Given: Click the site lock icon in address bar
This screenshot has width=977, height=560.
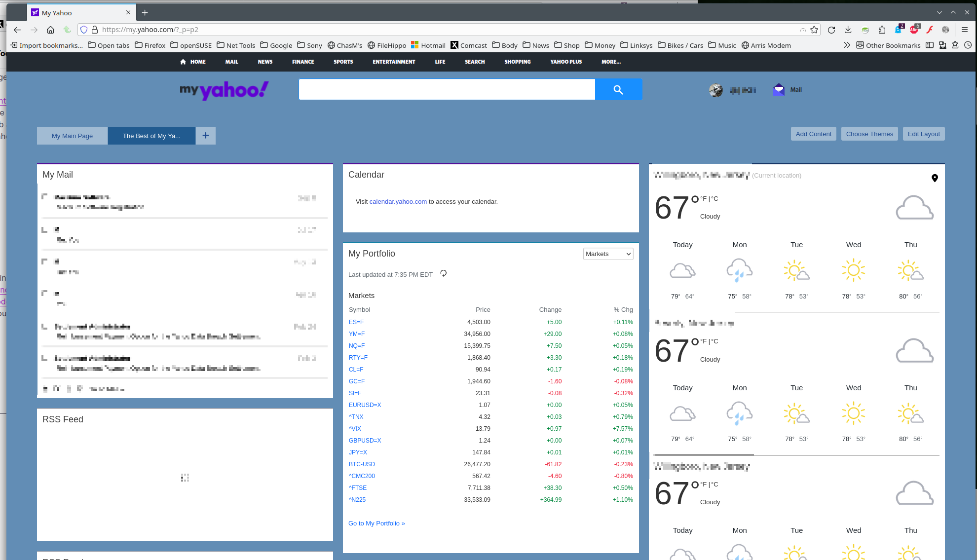Looking at the screenshot, I should pyautogui.click(x=95, y=30).
